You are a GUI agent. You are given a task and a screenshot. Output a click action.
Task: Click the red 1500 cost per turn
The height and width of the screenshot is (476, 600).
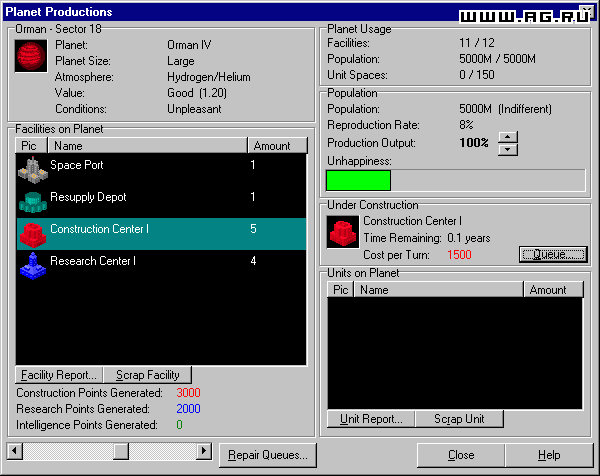pyautogui.click(x=459, y=254)
